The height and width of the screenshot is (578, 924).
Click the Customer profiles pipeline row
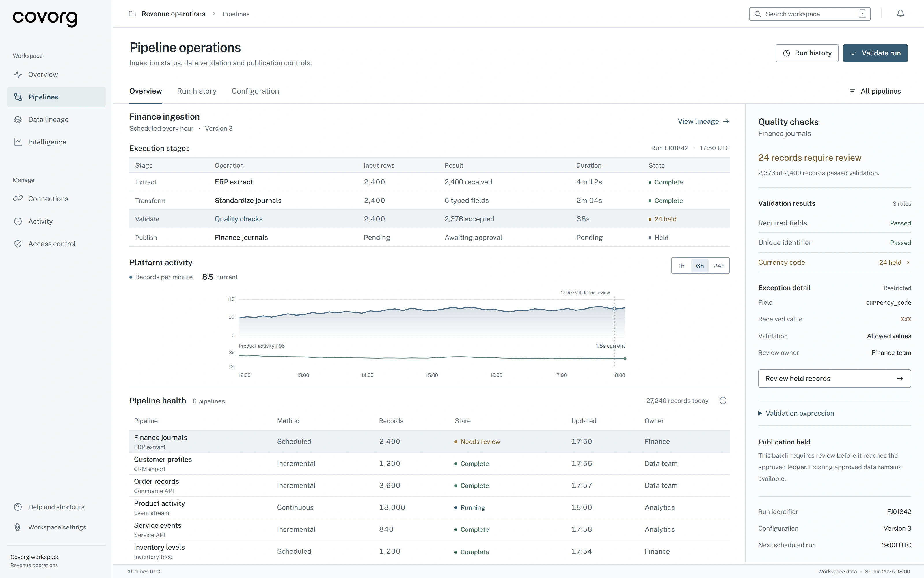pyautogui.click(x=429, y=463)
